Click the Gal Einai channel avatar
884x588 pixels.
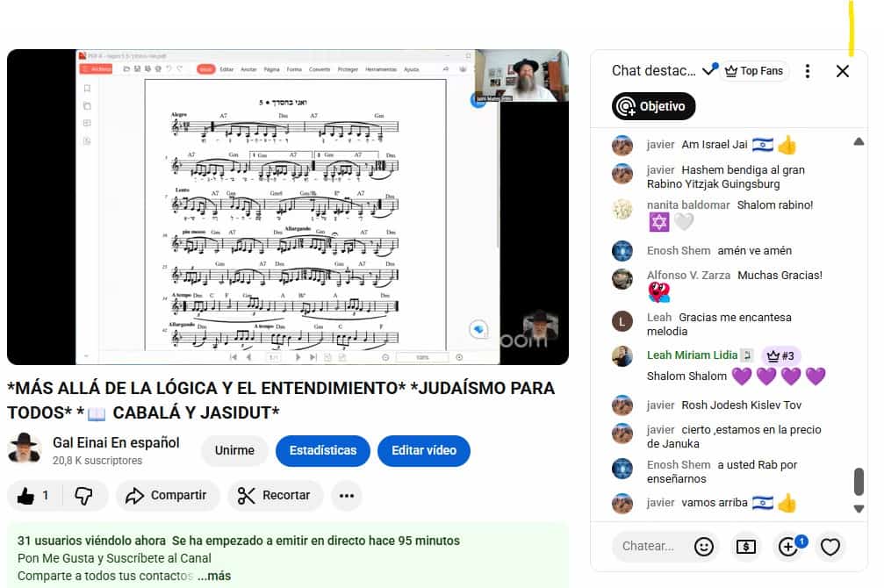(25, 450)
